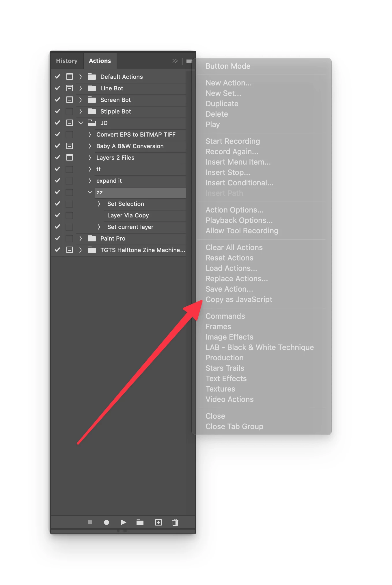The width and height of the screenshot is (392, 585).
Task: Collapse the JD set
Action: 81,123
